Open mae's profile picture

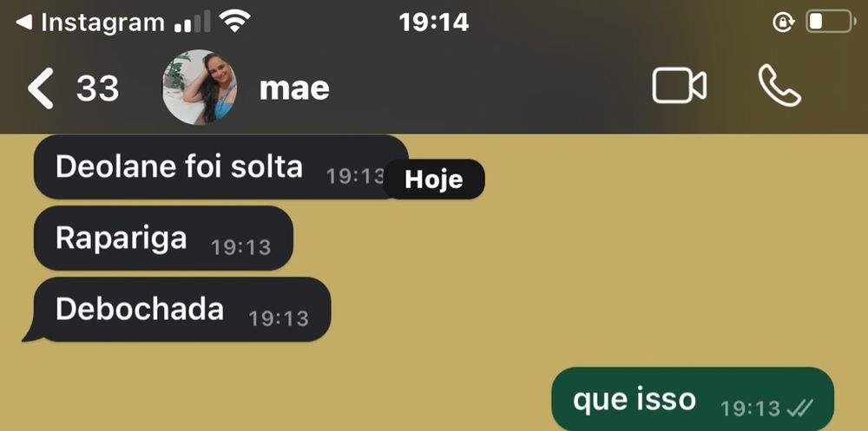pos(200,87)
